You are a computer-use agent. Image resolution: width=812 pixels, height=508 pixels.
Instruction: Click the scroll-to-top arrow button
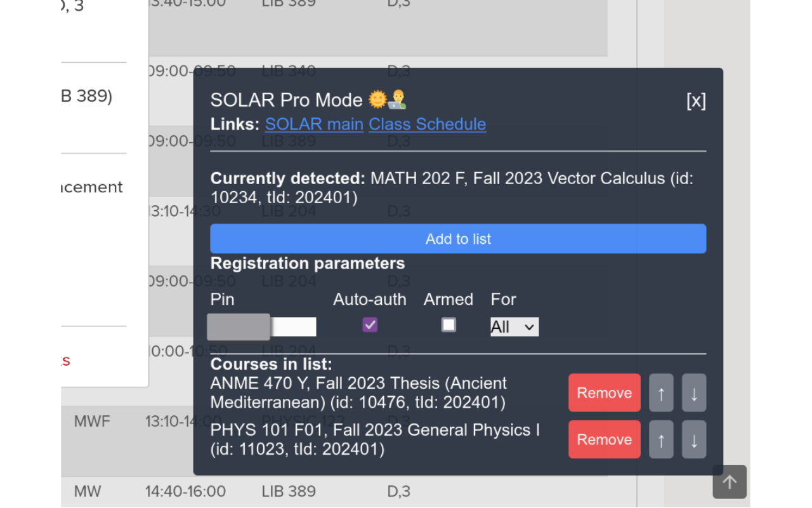pyautogui.click(x=730, y=482)
